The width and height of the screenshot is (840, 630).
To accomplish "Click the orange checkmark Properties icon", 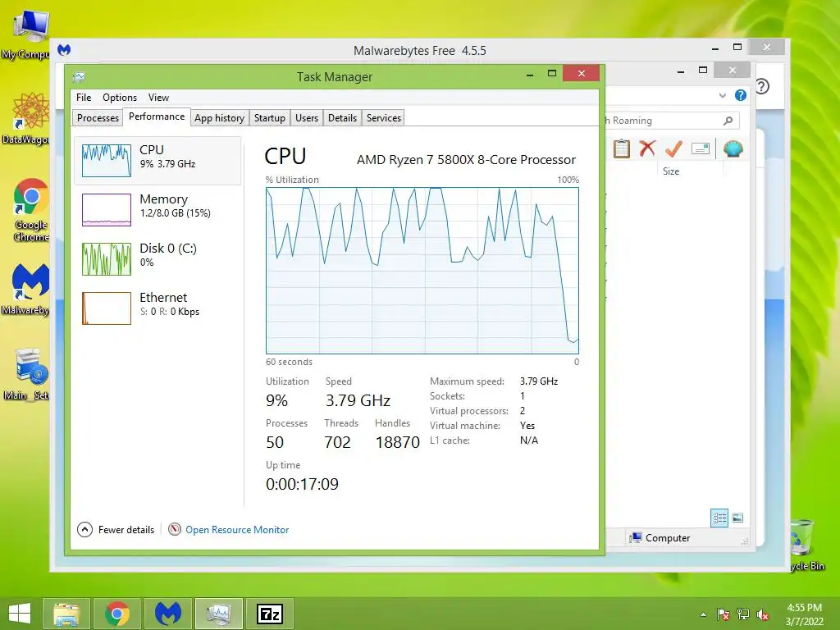I will [x=673, y=148].
